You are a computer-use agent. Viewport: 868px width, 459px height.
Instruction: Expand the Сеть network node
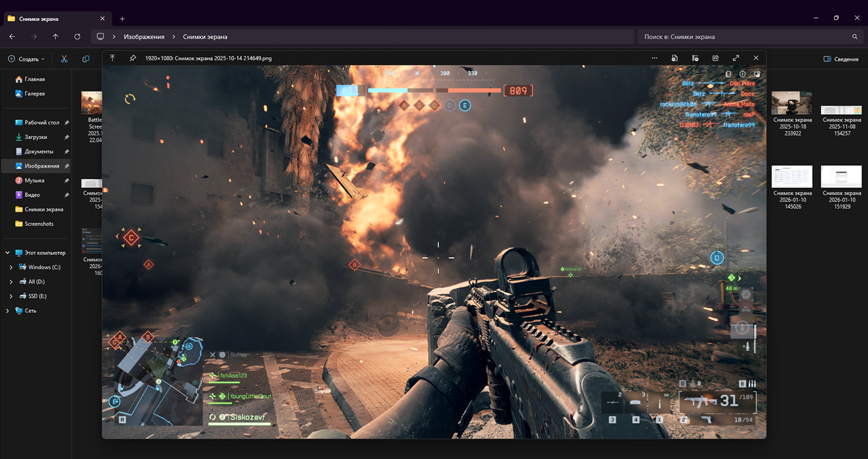coord(7,311)
